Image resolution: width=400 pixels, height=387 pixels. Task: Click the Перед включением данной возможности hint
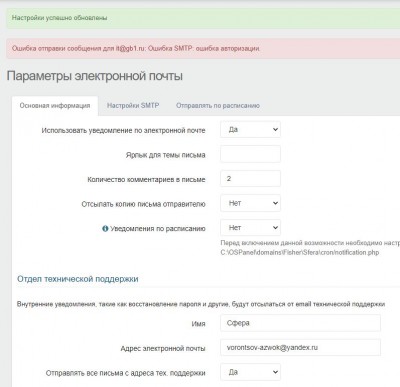[310, 243]
